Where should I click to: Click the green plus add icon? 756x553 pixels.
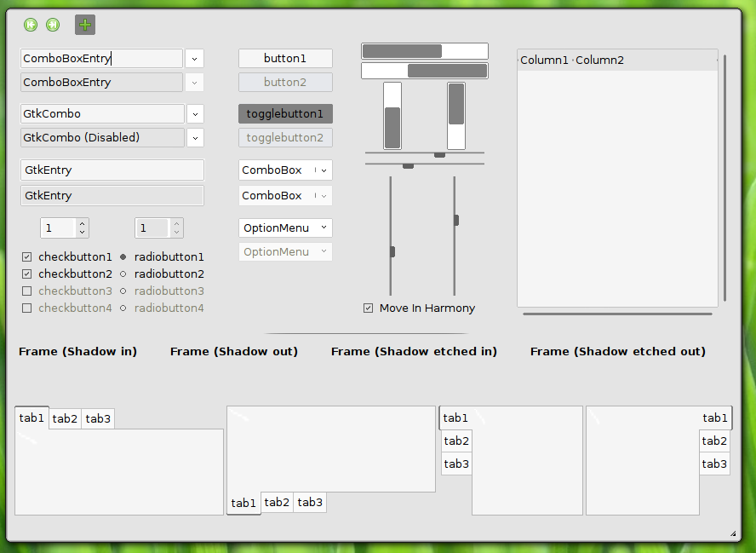pos(85,25)
